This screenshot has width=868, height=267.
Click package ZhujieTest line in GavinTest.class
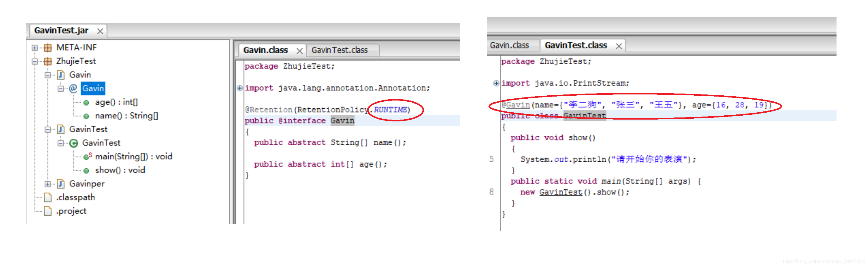coord(546,62)
